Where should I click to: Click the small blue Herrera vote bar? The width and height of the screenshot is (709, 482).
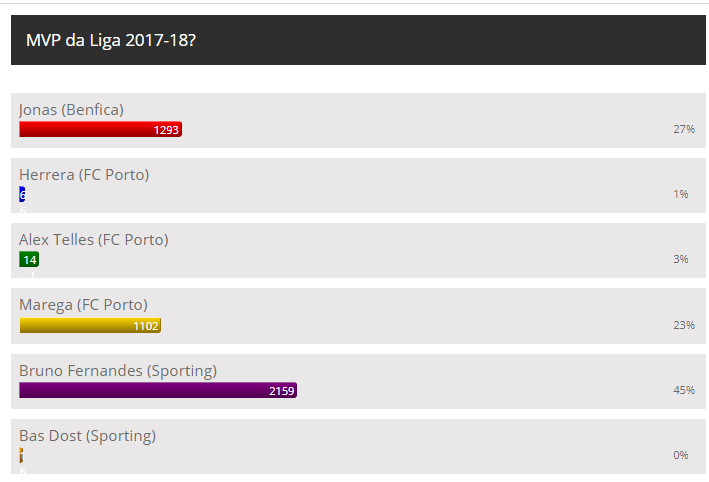(22, 194)
